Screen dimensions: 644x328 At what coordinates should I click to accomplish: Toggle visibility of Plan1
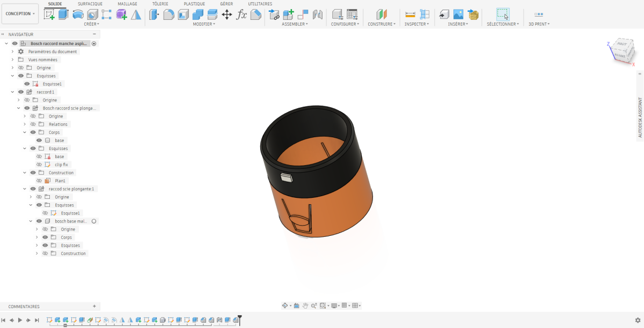tap(39, 181)
